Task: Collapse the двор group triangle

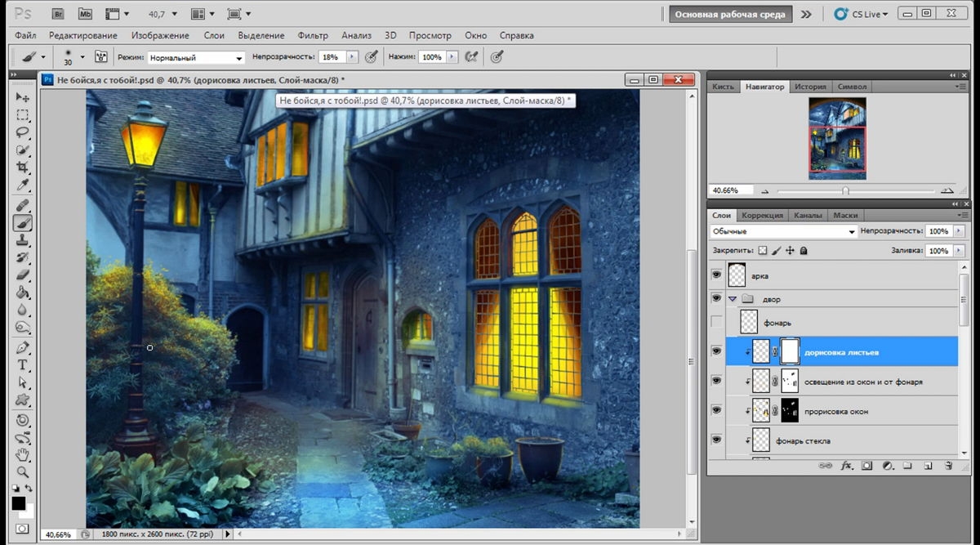Action: 733,299
